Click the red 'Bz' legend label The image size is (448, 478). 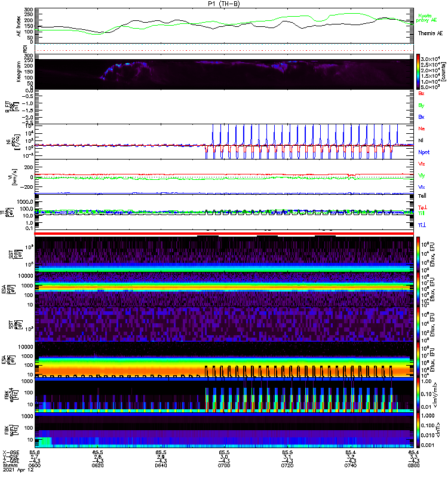(421, 93)
